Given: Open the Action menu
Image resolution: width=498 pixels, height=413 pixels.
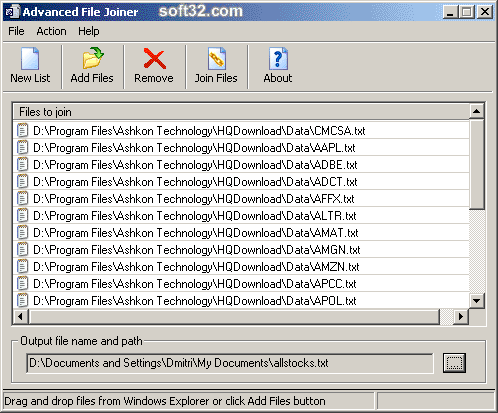Looking at the screenshot, I should 51,31.
